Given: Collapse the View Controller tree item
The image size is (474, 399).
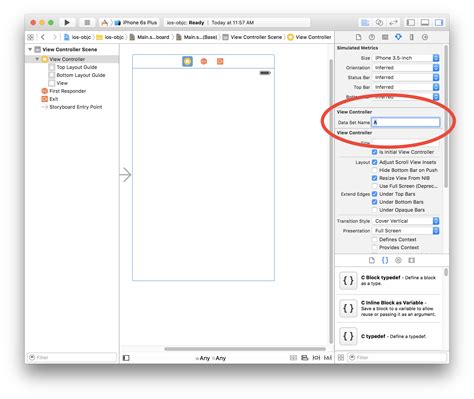Looking at the screenshot, I should click(37, 59).
